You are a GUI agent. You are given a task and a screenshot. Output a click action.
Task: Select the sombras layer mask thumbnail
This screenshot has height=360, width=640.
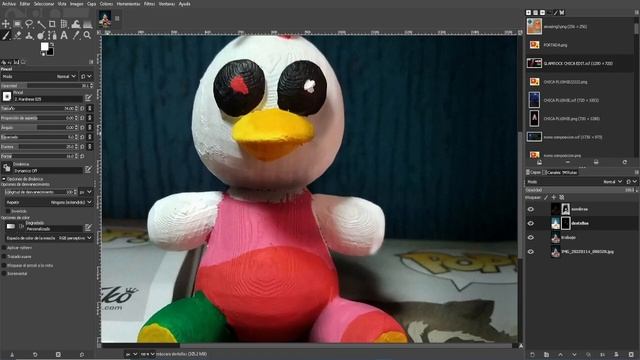coord(566,209)
